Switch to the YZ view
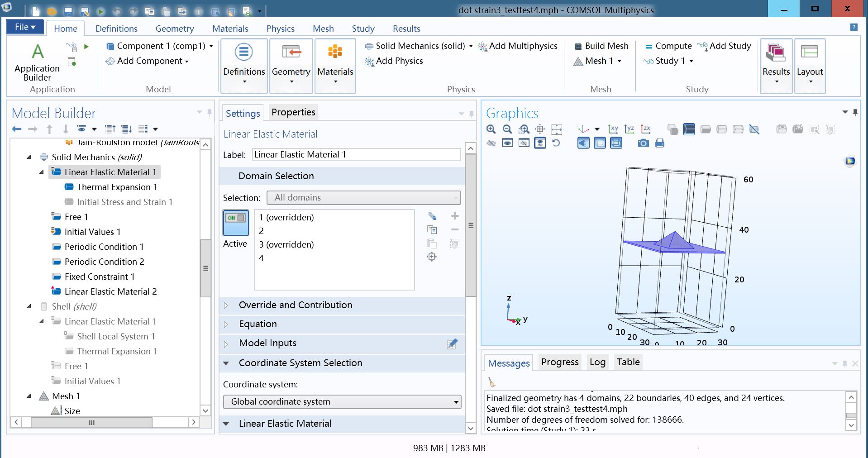 point(630,129)
